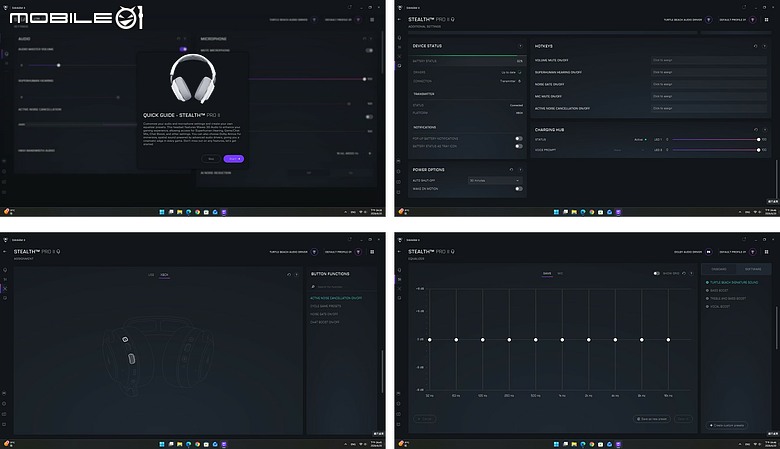Open Windows Start in Additional Settings screenshot taskbar
Image resolution: width=780 pixels, height=449 pixels.
coord(556,212)
